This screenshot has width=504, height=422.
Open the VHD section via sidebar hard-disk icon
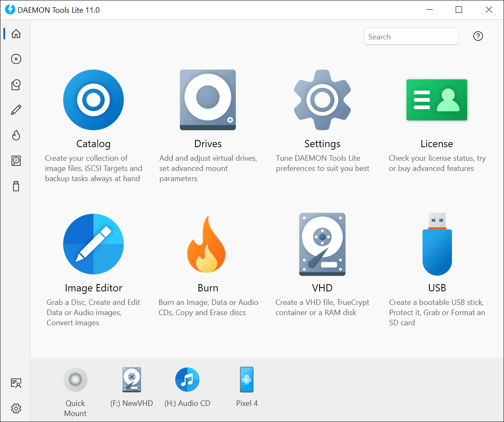click(16, 161)
